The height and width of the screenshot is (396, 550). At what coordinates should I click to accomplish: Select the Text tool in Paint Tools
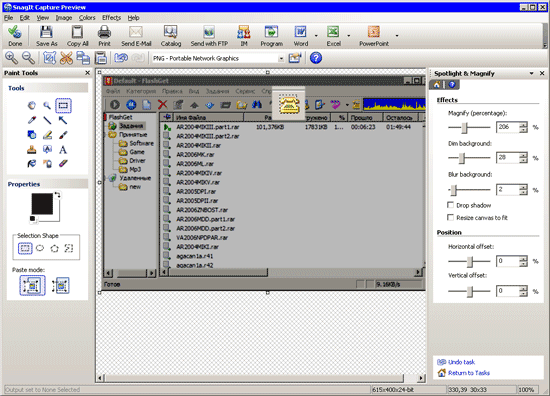[63, 150]
